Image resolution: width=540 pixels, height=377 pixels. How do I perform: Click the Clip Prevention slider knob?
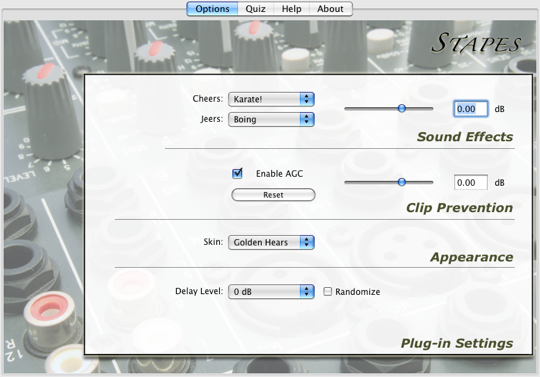(402, 182)
